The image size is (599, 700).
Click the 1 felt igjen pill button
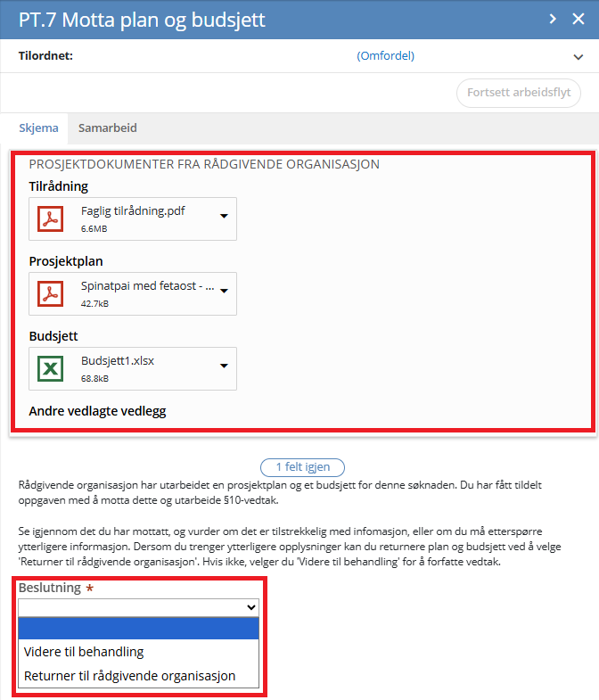click(303, 467)
